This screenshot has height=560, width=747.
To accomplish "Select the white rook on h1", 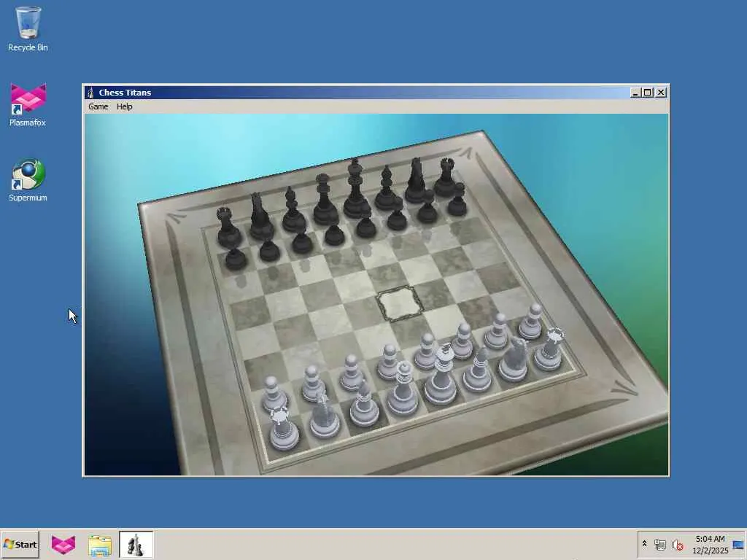I will point(549,350).
